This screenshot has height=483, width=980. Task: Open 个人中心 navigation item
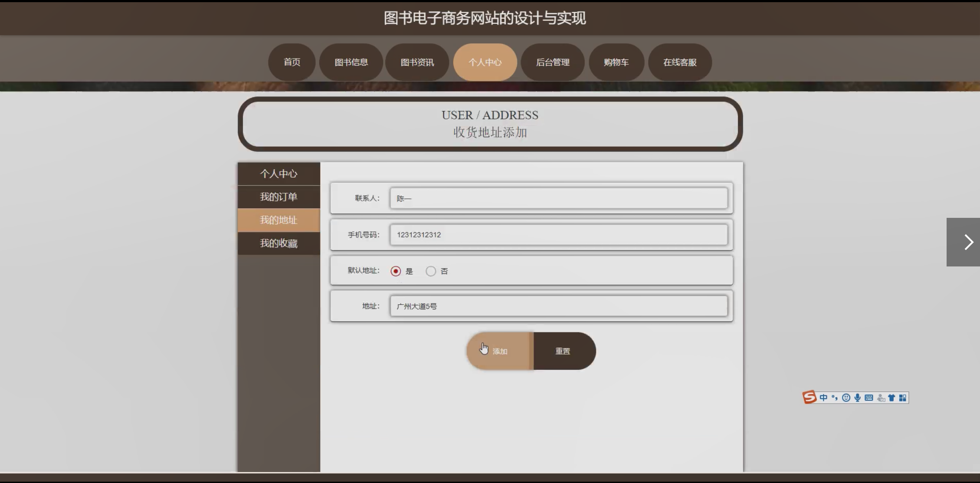485,62
